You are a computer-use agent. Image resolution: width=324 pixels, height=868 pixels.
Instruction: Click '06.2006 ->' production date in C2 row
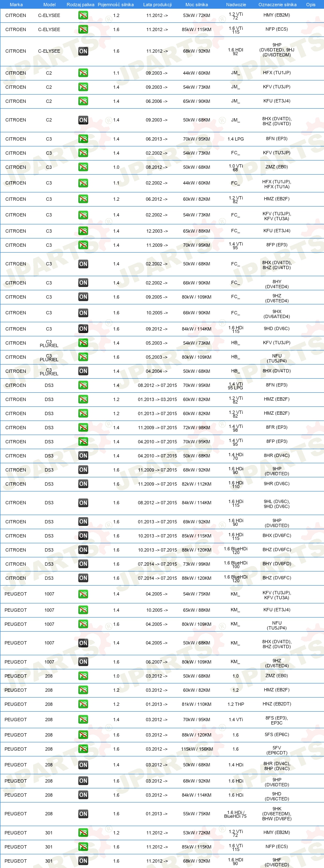point(157,101)
